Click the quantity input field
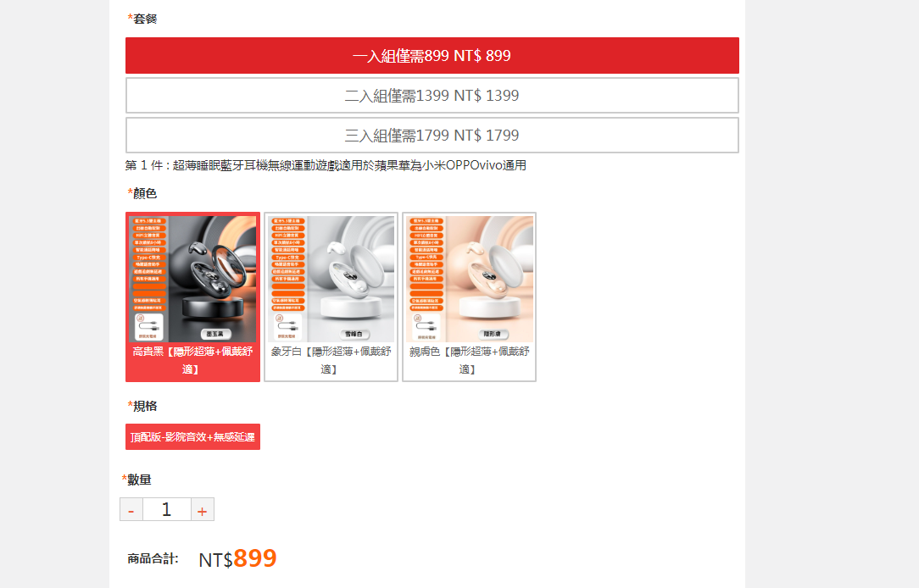 click(x=167, y=509)
